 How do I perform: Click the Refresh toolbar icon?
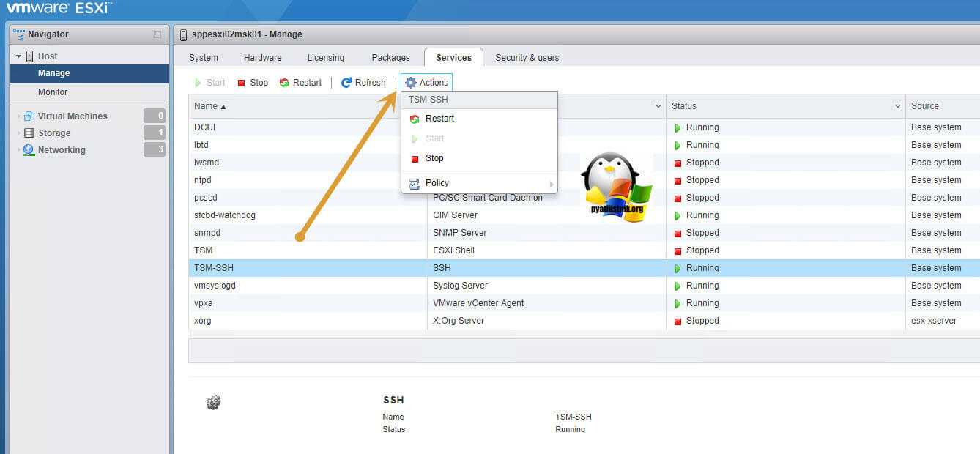(346, 83)
